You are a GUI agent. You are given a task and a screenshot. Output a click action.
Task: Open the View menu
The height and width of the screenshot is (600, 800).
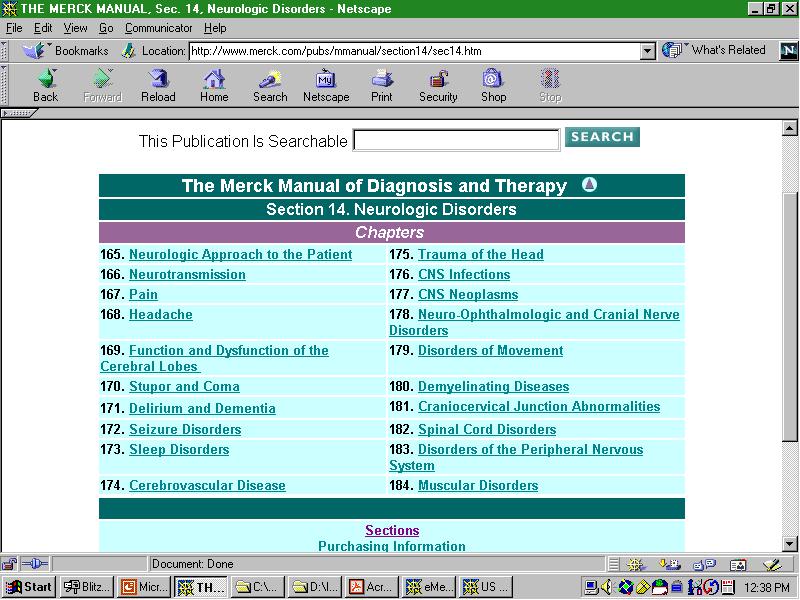coord(76,28)
